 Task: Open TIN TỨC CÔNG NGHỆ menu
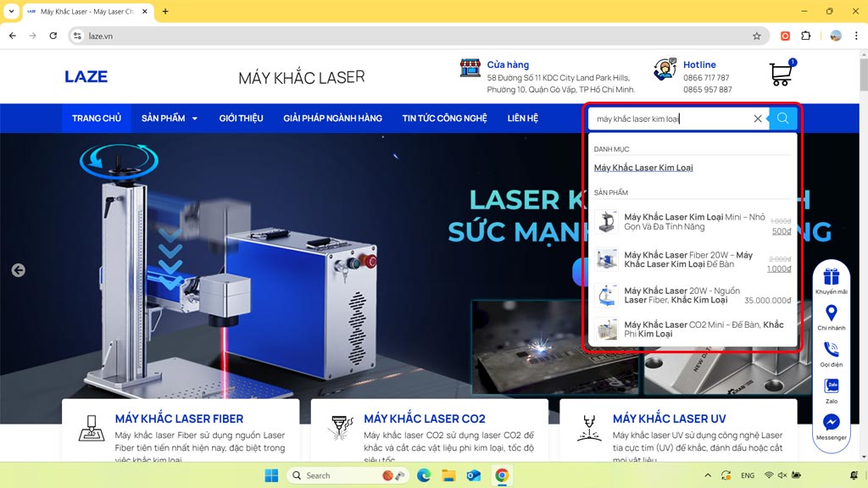point(444,119)
